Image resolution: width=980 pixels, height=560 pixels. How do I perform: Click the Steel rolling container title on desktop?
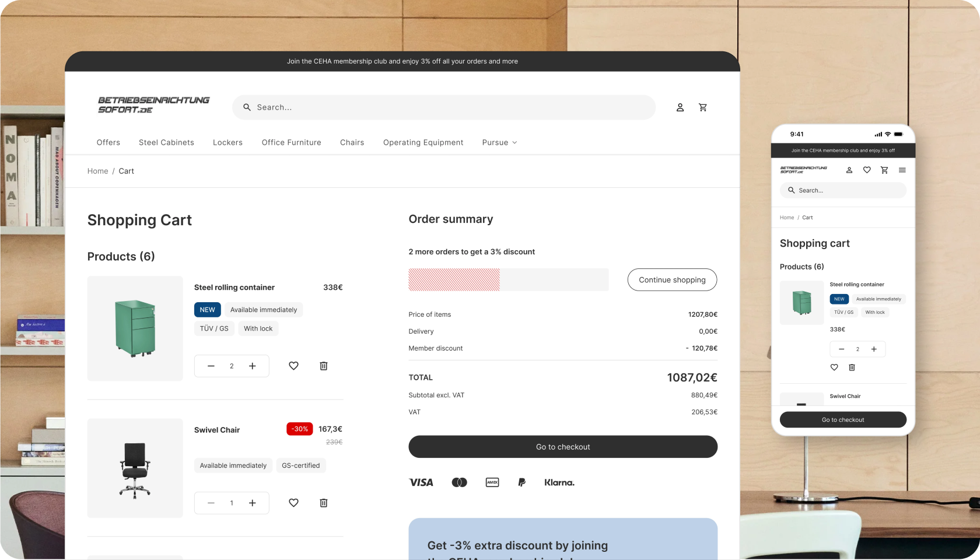[235, 288]
